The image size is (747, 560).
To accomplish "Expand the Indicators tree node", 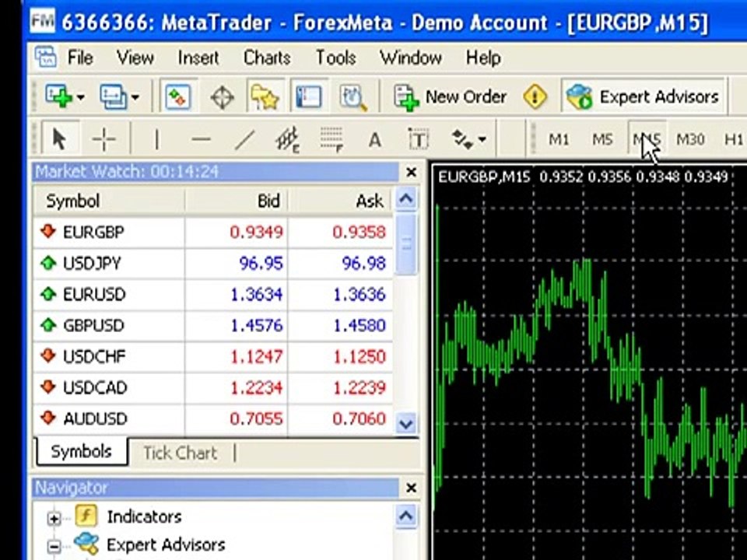I will coord(54,519).
